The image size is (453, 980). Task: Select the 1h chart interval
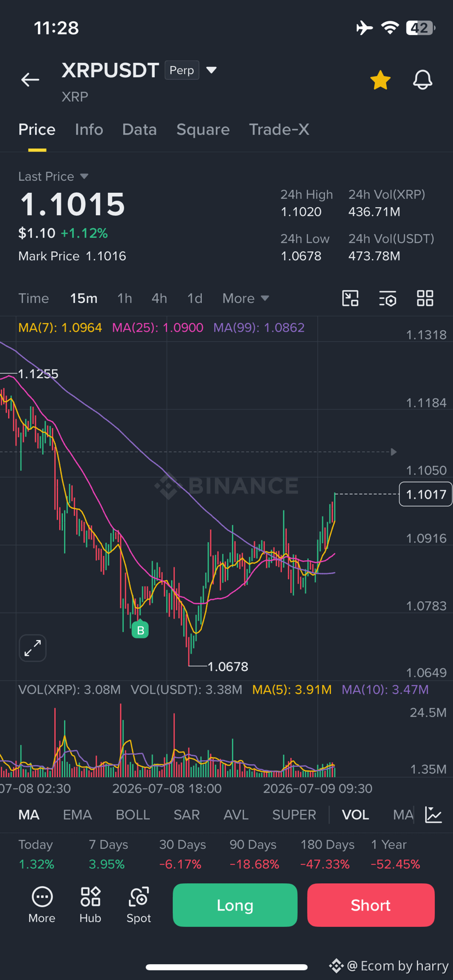[125, 298]
